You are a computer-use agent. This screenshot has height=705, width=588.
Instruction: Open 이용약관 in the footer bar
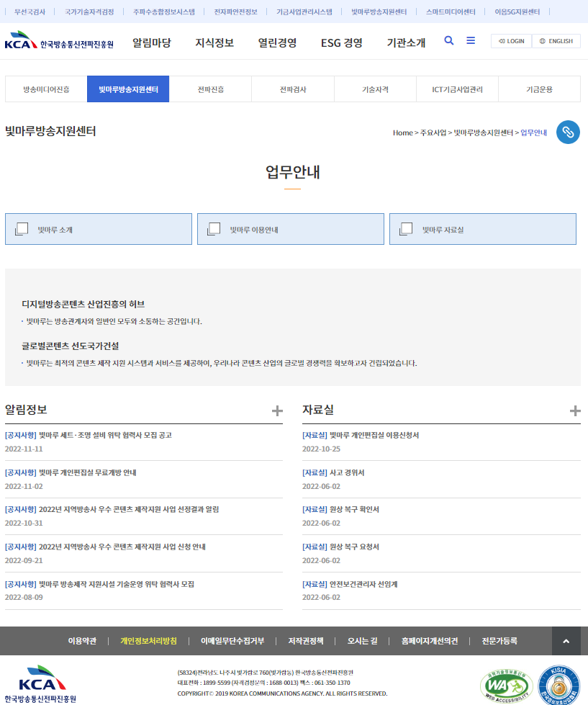point(82,641)
